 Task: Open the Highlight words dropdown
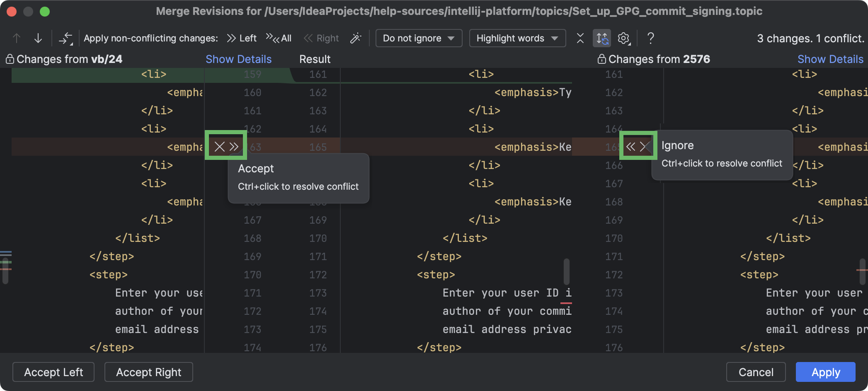click(516, 38)
